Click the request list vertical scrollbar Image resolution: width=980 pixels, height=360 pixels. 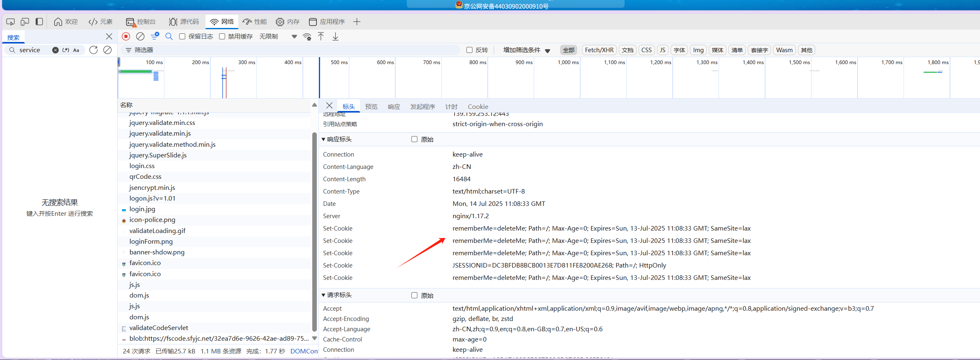click(314, 231)
